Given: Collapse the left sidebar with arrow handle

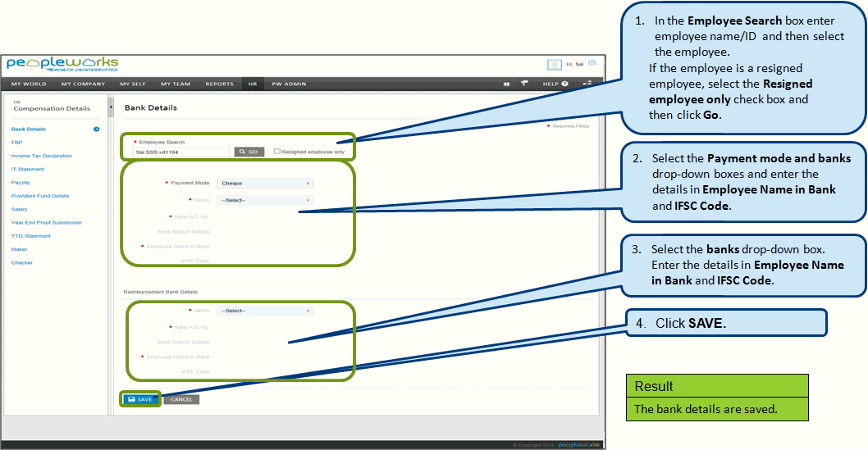Looking at the screenshot, I should pos(111,107).
